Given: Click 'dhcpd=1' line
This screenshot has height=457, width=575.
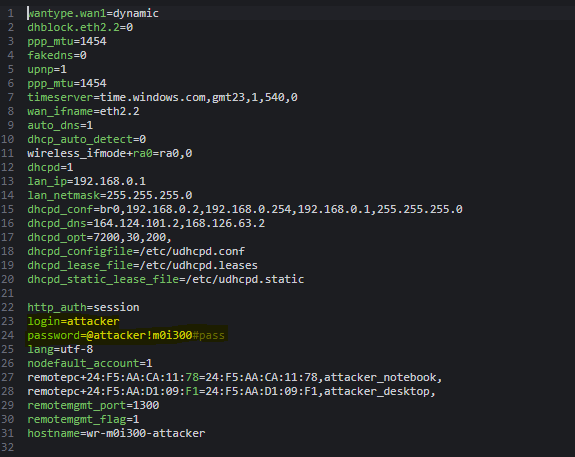Looking at the screenshot, I should pos(50,167).
